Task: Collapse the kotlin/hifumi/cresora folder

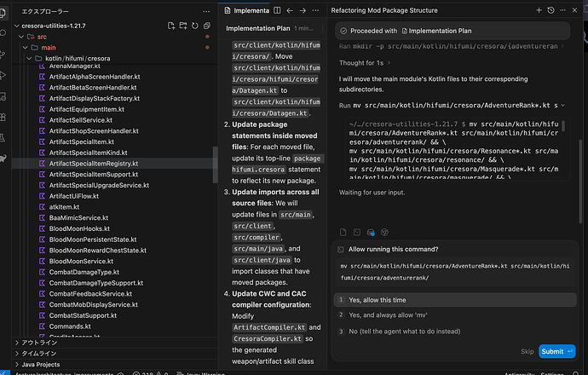Action: tap(29, 59)
